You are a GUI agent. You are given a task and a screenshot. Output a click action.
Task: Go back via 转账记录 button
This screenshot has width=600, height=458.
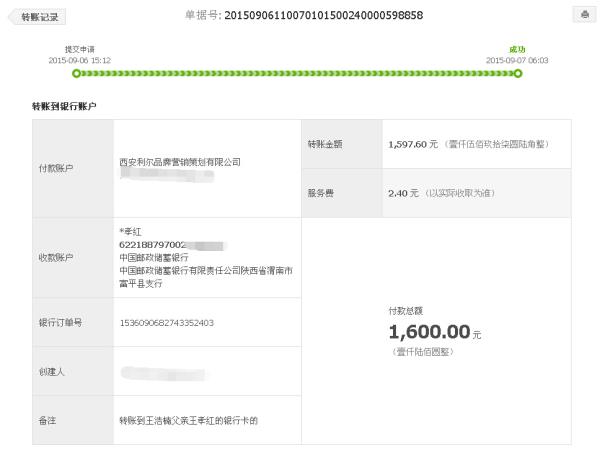[x=38, y=17]
